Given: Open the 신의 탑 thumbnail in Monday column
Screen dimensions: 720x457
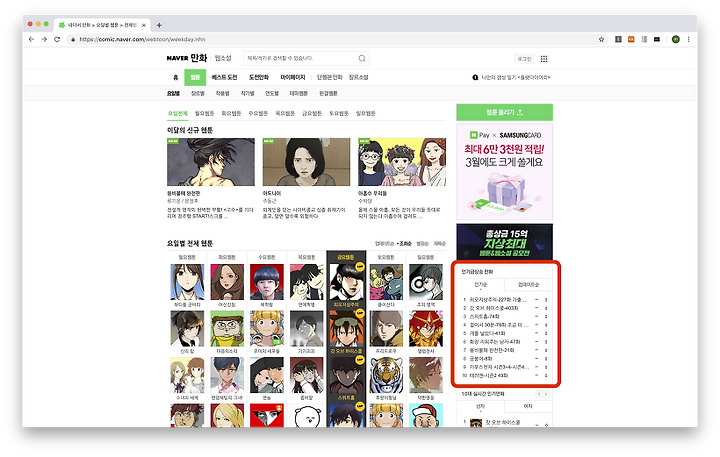Looking at the screenshot, I should (187, 328).
